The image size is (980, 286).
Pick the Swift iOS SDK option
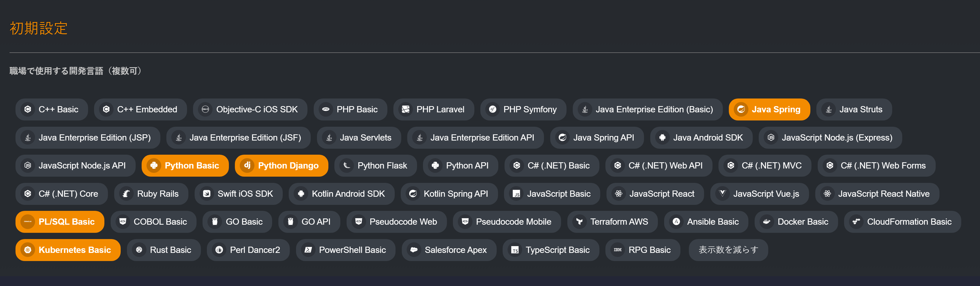pos(238,194)
